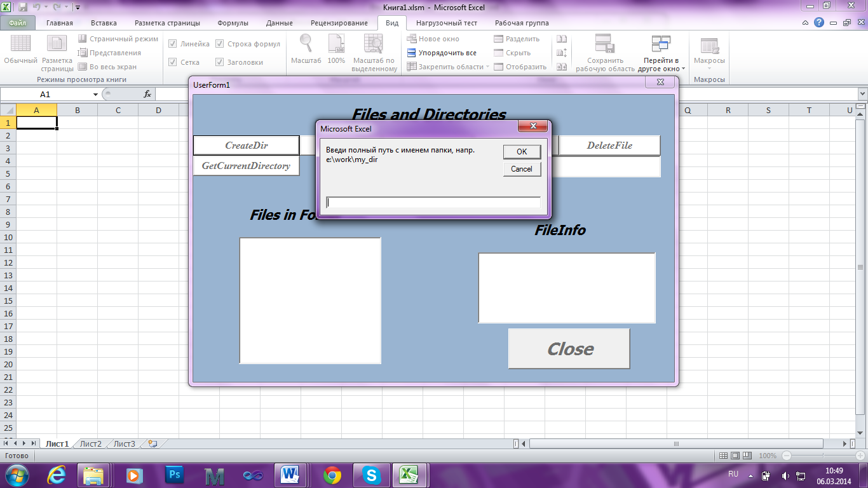
Task: Click Отобразить window
Action: pyautogui.click(x=520, y=67)
